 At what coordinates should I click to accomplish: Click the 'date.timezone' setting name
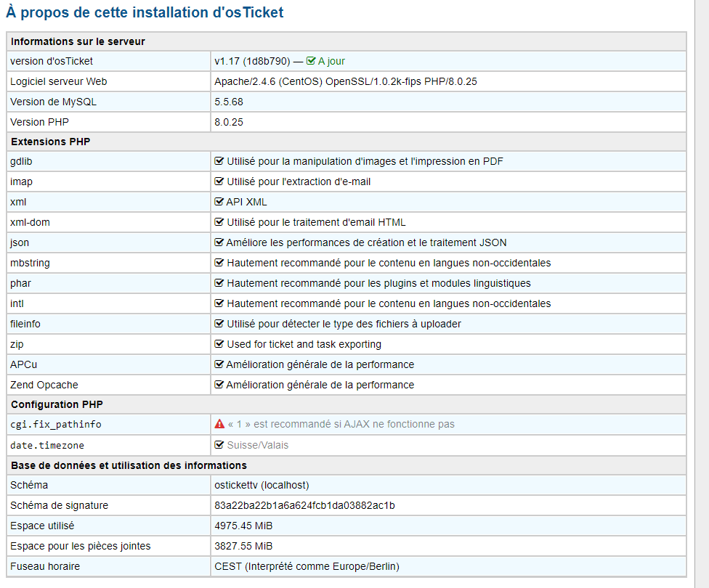pyautogui.click(x=47, y=446)
